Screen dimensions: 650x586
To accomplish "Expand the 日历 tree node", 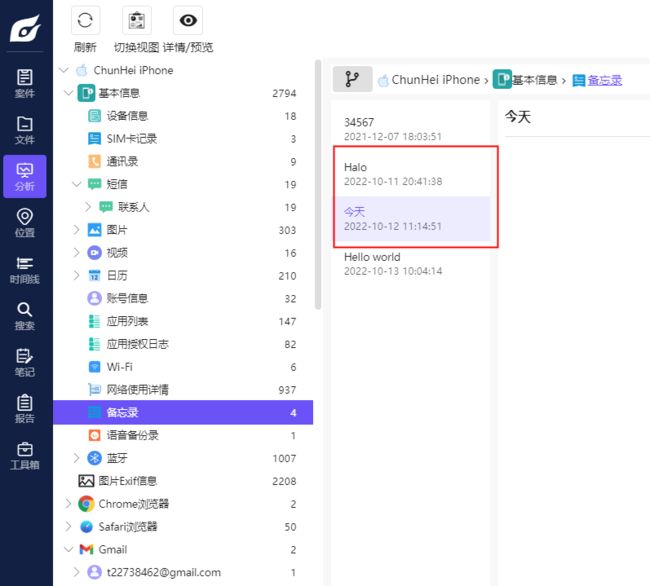I will (77, 275).
